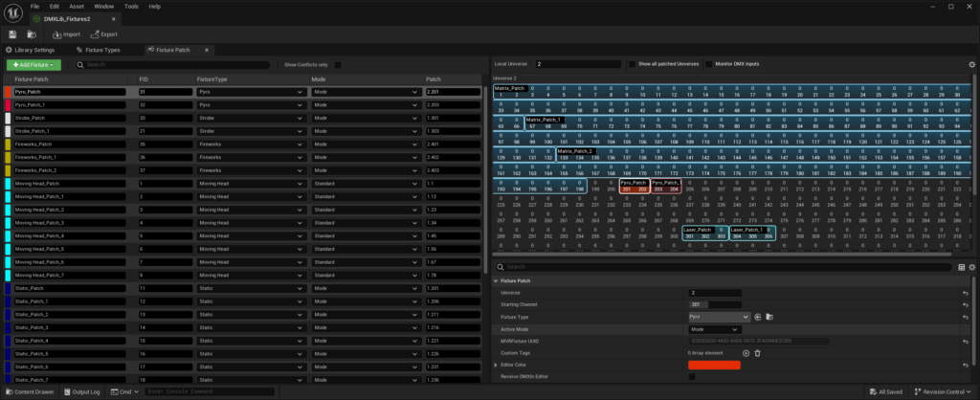Reset the Universe property to default arrow
980x400 pixels.
[966, 293]
